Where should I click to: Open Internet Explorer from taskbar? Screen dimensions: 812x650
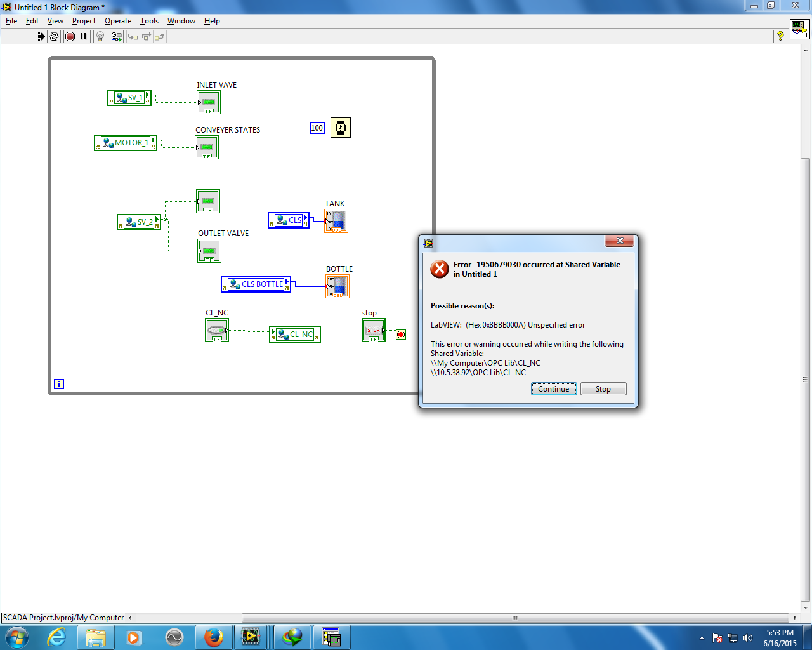(57, 637)
